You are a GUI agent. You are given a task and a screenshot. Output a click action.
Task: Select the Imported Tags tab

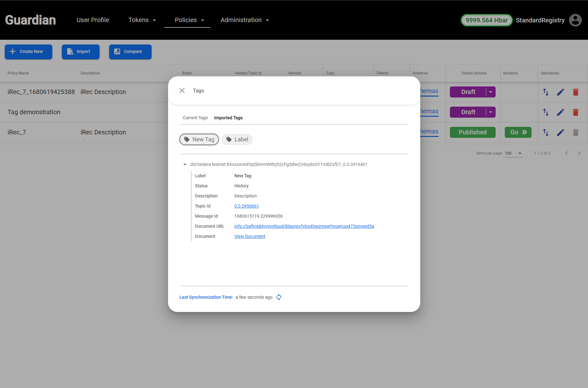pos(228,118)
